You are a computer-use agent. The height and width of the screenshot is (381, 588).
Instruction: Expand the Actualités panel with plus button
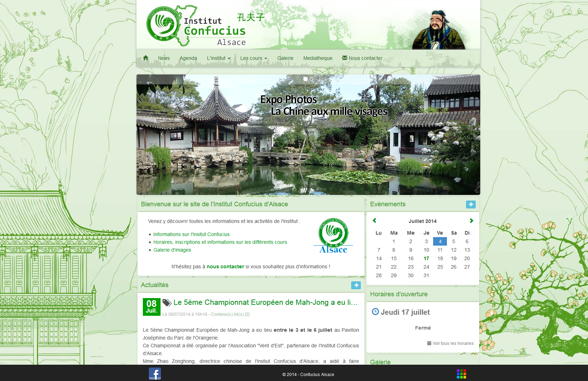tap(356, 285)
